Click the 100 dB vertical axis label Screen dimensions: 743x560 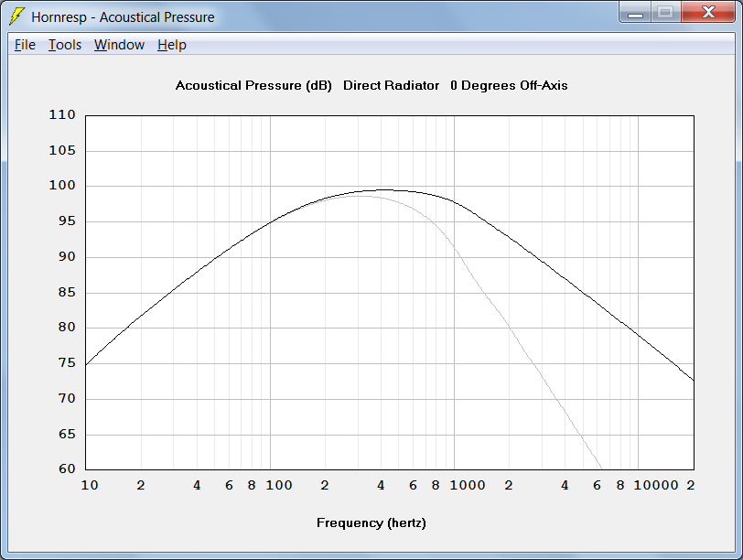tap(62, 185)
